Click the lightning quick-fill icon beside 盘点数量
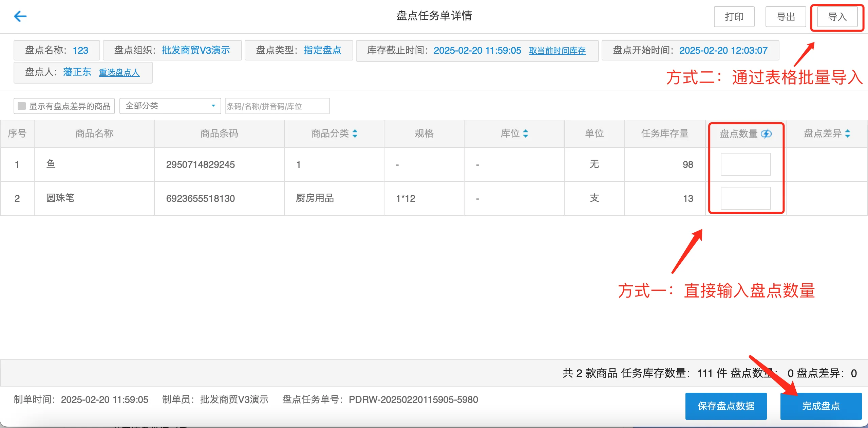 tap(766, 133)
